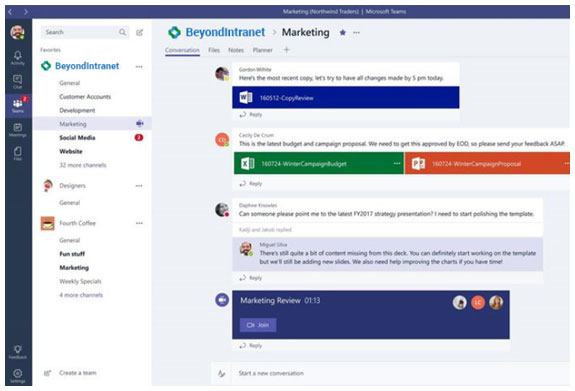Open the Website channel
Screen dimensions: 575x391
71,151
